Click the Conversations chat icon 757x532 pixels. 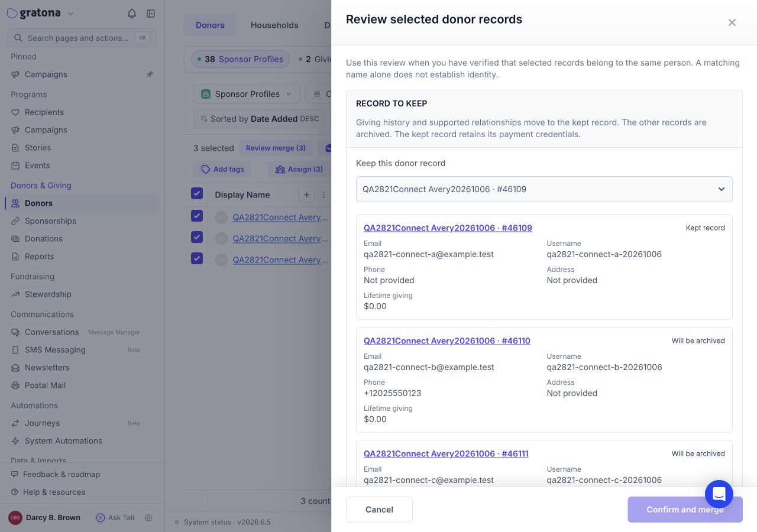click(x=15, y=332)
